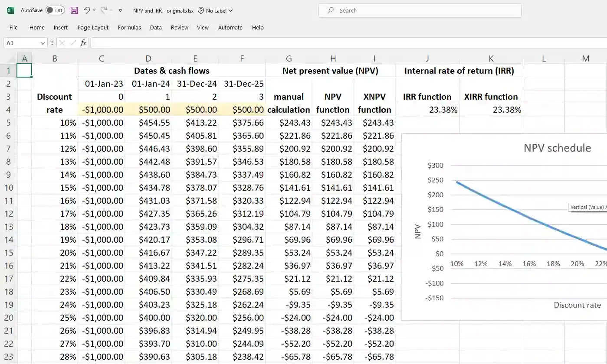Open the Undo history dropdown arrow
Viewport: 607px width, 364px height.
click(94, 10)
